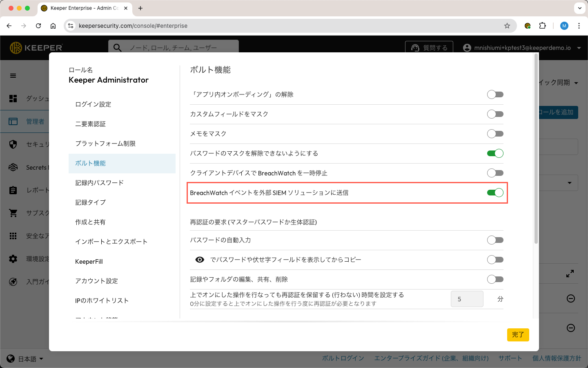Click the eye icon beside password display option
The image size is (588, 368).
[200, 260]
